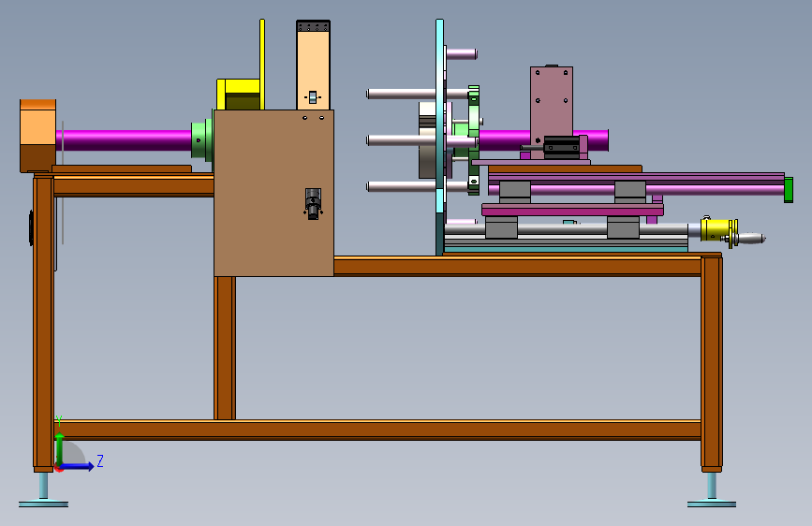Select upper-right grey bearing block on purple rail
The image size is (812, 526).
pos(630,192)
